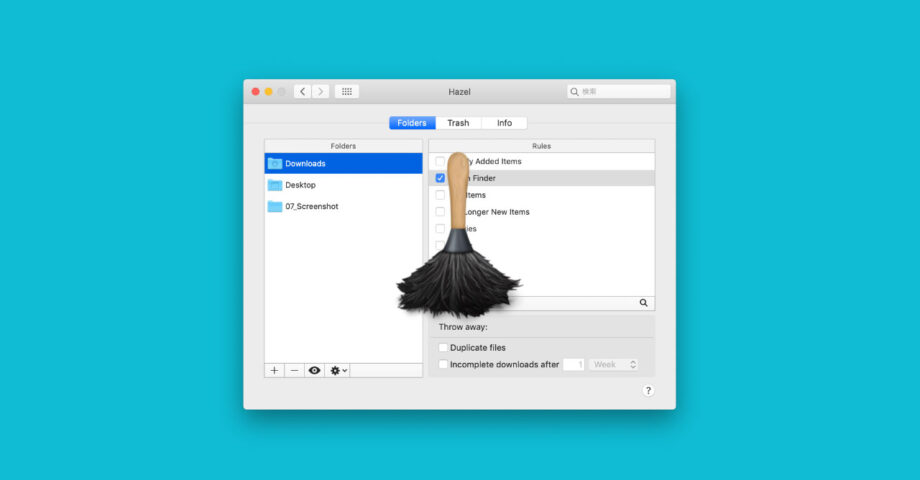Select the Downloads folder
The height and width of the screenshot is (480, 920).
point(305,163)
